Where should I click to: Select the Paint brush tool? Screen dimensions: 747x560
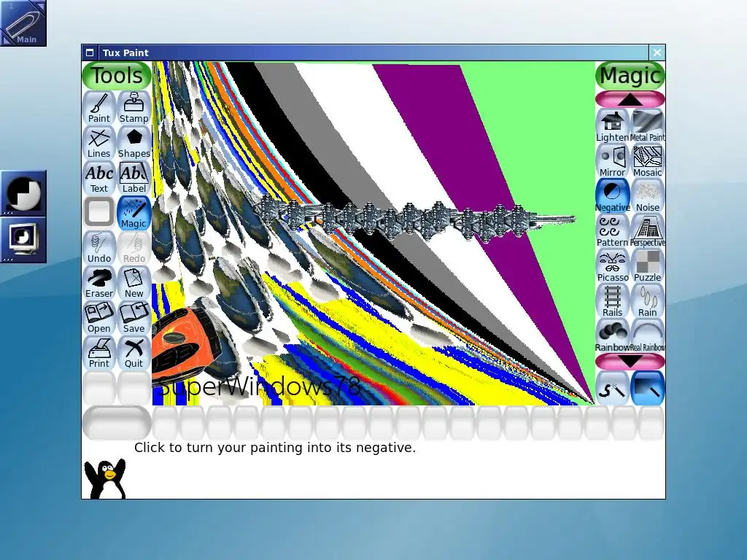click(99, 108)
